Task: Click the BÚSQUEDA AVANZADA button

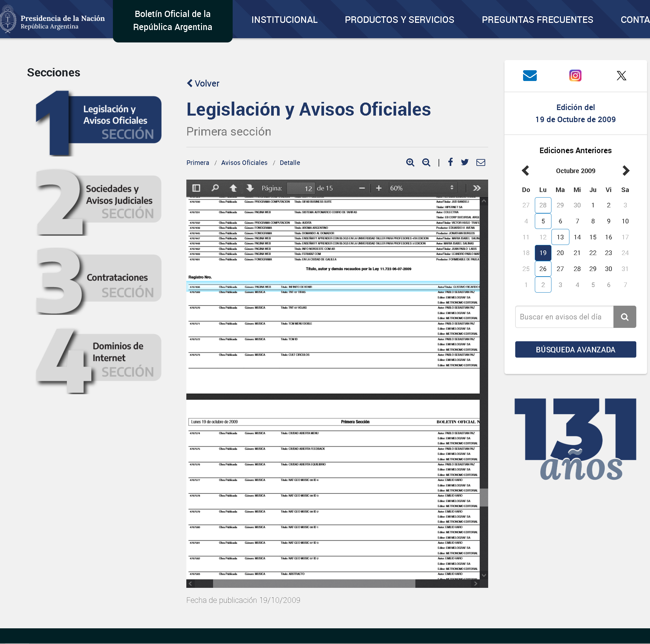Action: pyautogui.click(x=575, y=349)
